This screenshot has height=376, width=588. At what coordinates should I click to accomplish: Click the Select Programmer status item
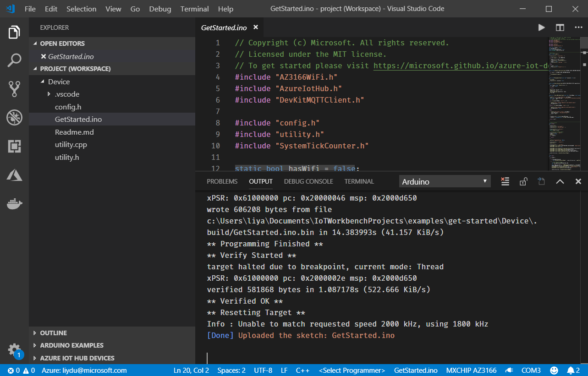[x=352, y=370]
